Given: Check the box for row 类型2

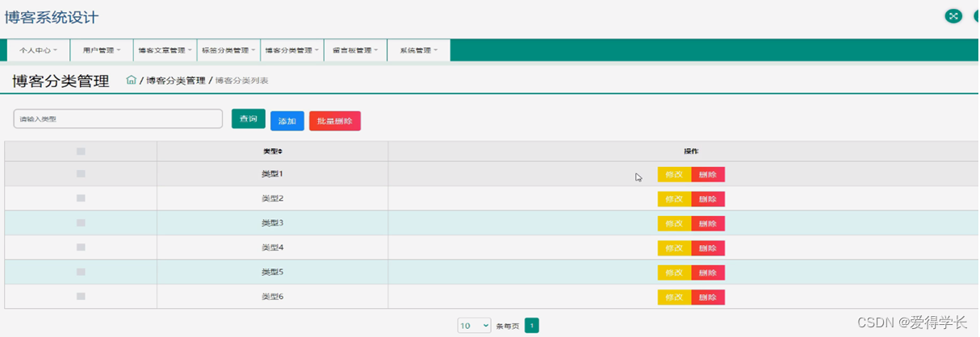Looking at the screenshot, I should point(81,198).
